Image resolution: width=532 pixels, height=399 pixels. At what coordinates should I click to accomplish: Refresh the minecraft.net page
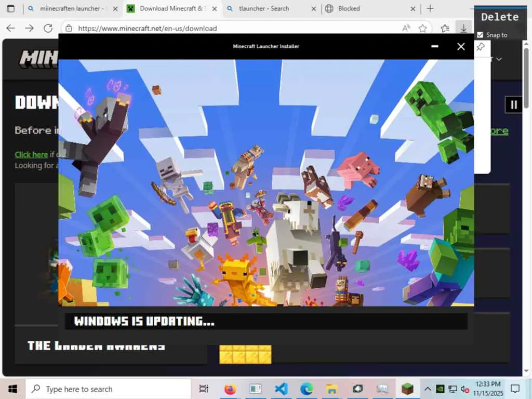[x=48, y=28]
